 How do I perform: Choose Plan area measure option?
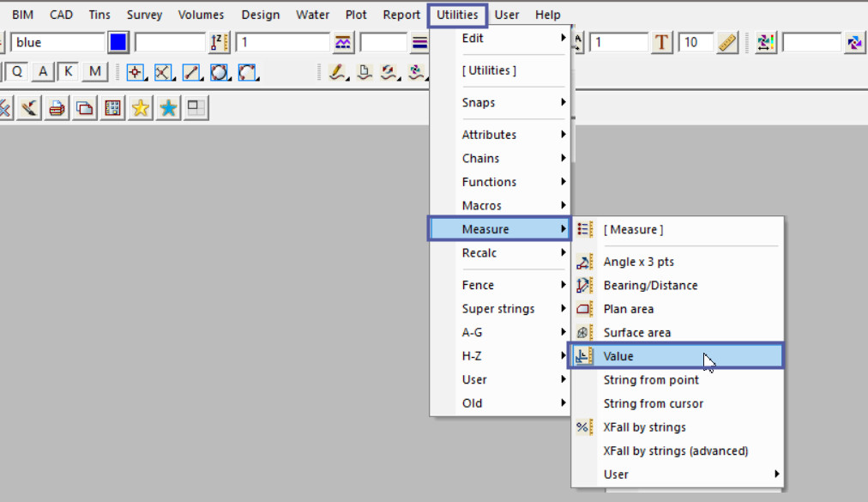click(628, 309)
